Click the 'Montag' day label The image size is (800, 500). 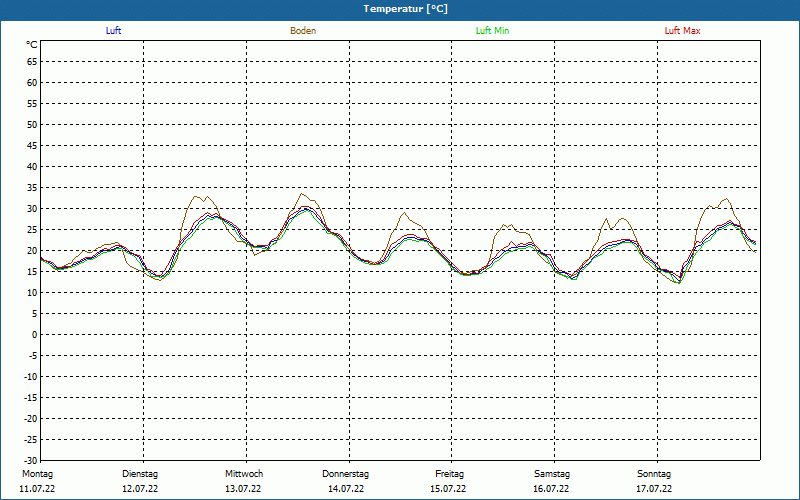pyautogui.click(x=37, y=474)
